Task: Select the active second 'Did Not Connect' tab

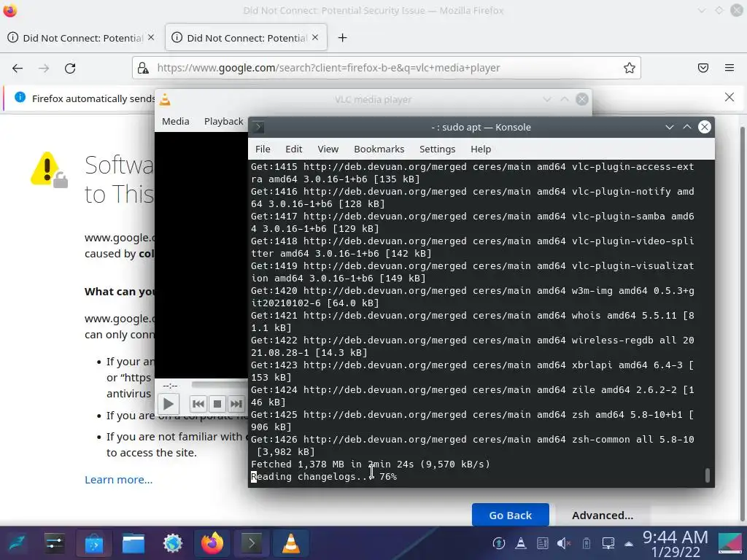Action: [x=246, y=38]
